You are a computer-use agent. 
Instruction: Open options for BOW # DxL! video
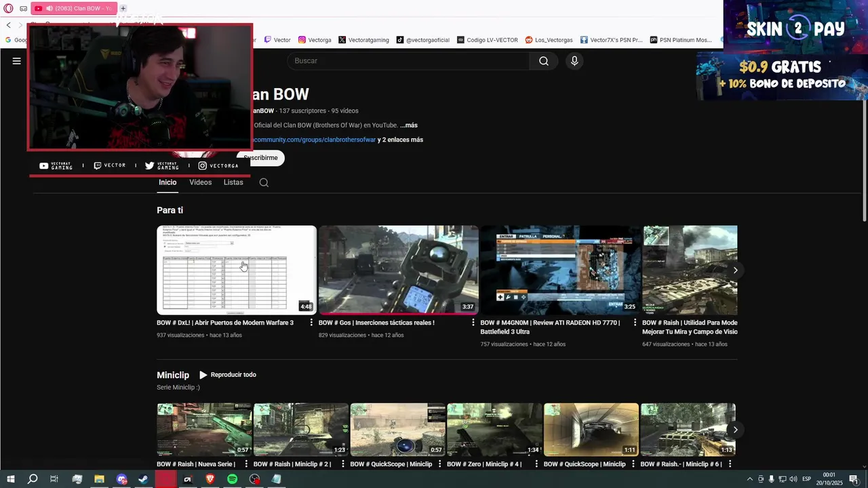(x=311, y=323)
